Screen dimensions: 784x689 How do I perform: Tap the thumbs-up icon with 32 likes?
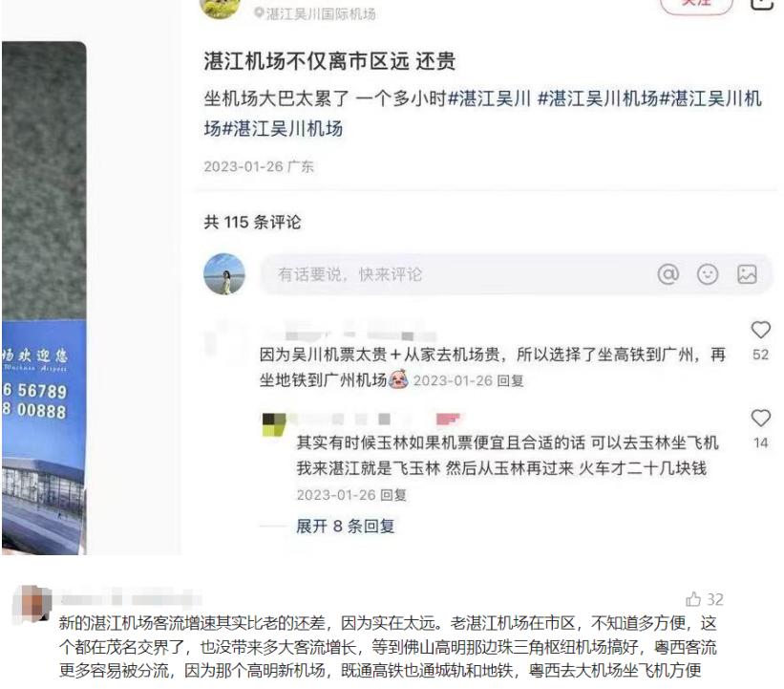pos(693,599)
